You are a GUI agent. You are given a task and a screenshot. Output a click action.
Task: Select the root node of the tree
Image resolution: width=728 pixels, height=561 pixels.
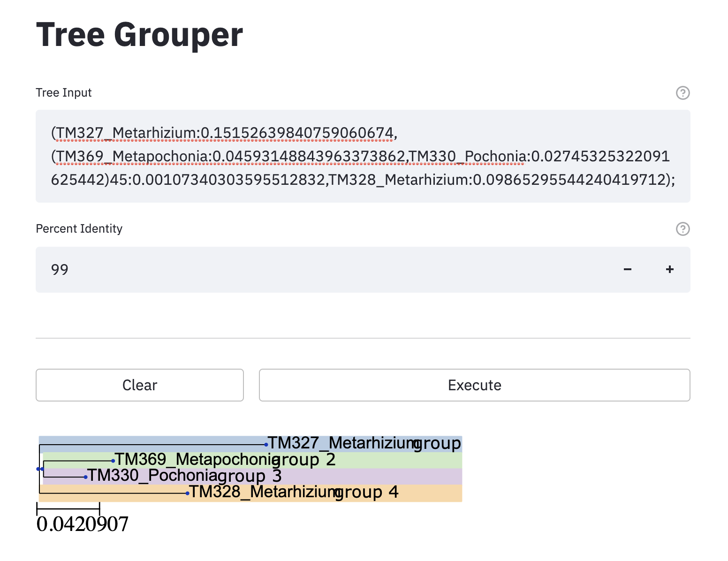38,469
